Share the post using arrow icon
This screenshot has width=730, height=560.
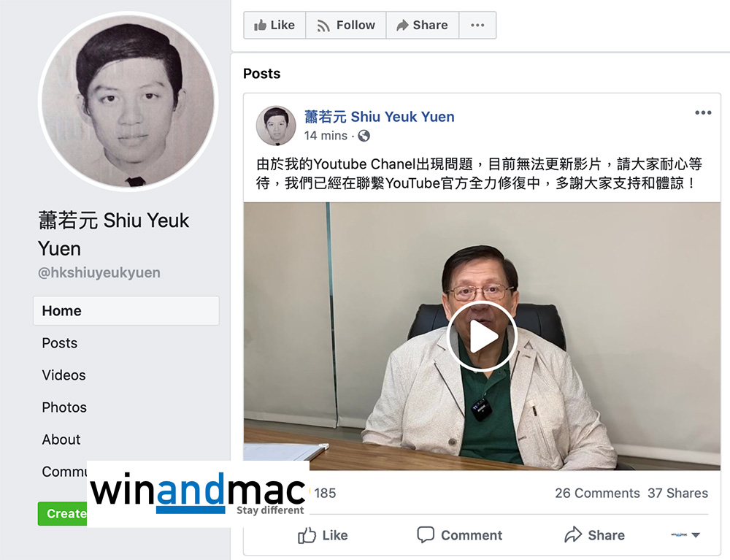pyautogui.click(x=594, y=535)
